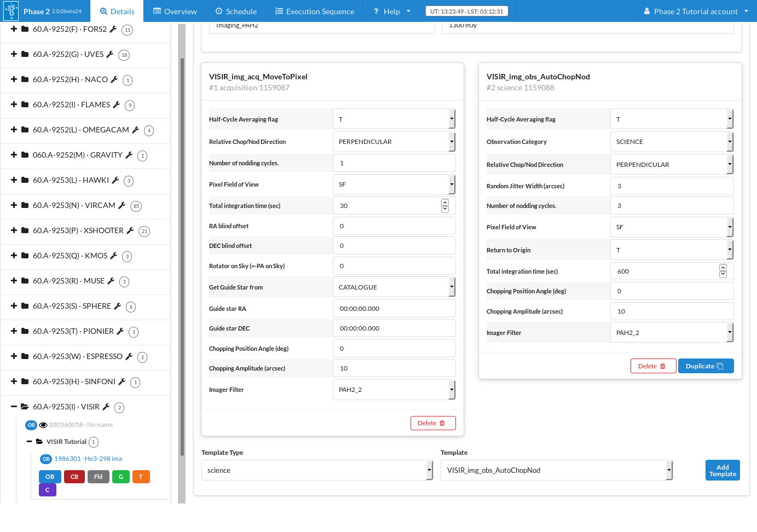Click wrench icon next to UVES run
Image resolution: width=757 pixels, height=532 pixels.
(109, 54)
